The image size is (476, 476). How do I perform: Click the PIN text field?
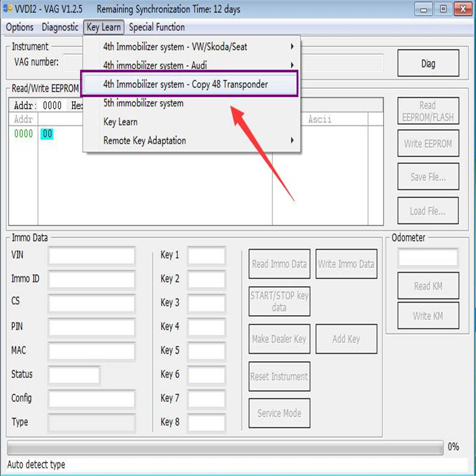point(92,327)
